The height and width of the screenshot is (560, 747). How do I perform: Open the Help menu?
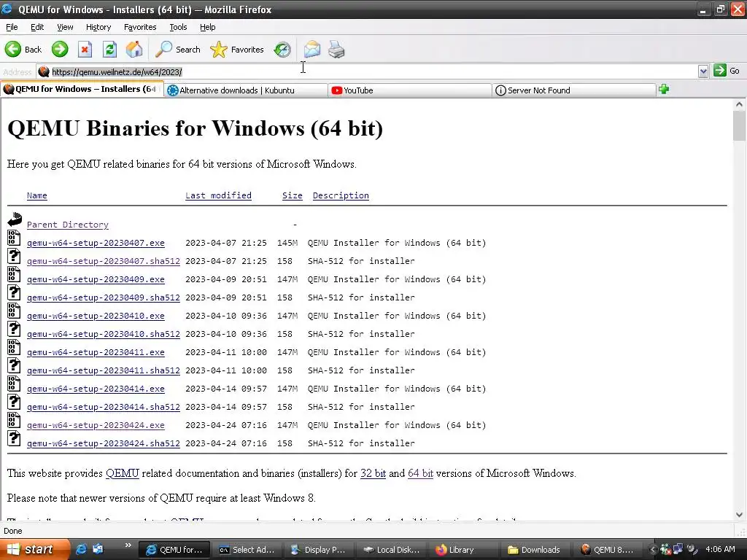tap(207, 27)
